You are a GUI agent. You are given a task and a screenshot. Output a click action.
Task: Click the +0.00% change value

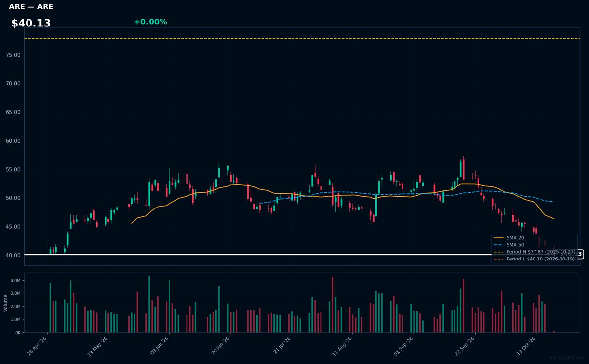click(150, 22)
